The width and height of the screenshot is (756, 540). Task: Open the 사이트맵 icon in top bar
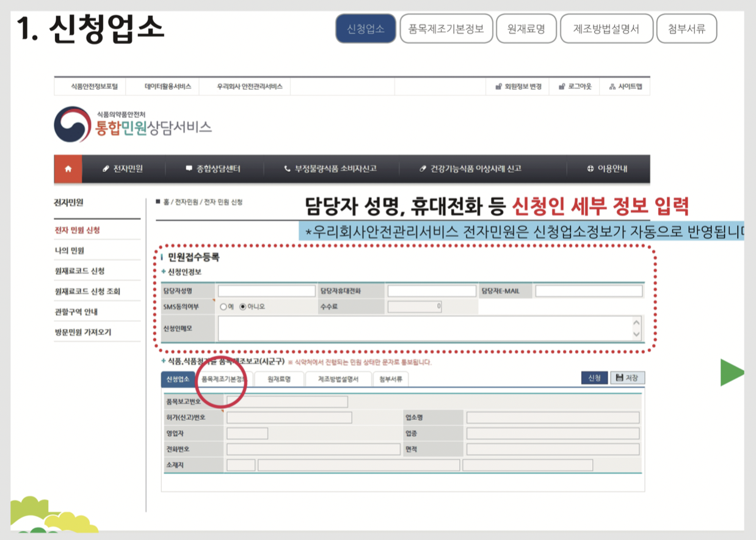point(612,86)
